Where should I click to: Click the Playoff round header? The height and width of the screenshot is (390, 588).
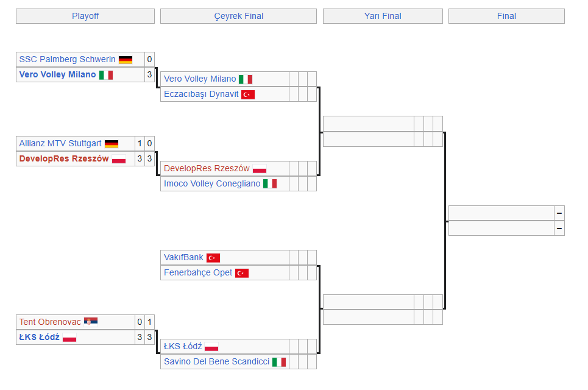pos(85,16)
